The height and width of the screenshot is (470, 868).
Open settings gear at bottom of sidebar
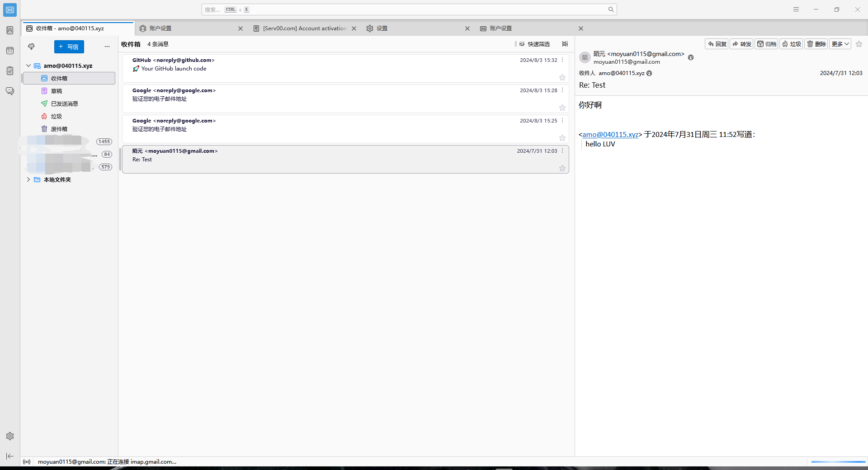10,436
